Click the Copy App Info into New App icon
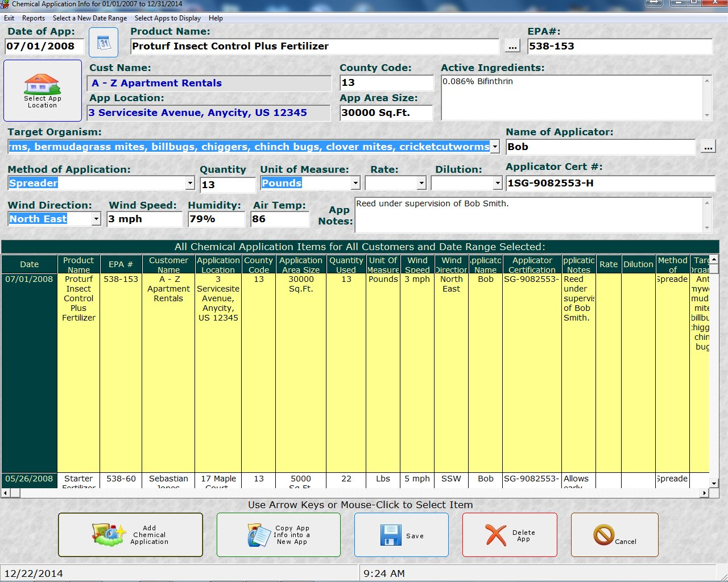This screenshot has height=582, width=728. 257,534
